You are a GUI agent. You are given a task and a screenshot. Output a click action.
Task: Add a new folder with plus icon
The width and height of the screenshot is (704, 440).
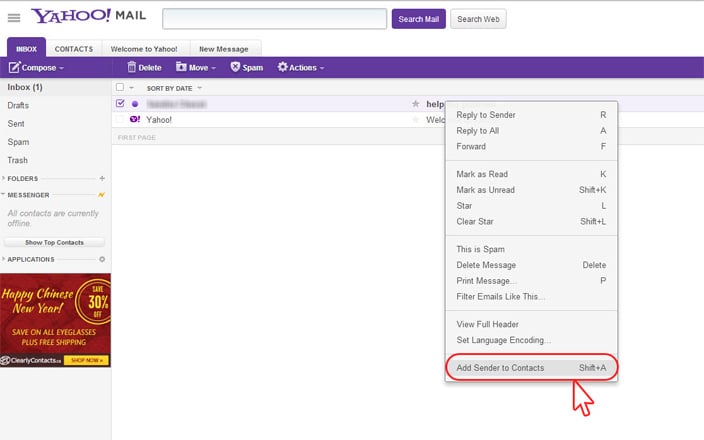pyautogui.click(x=102, y=178)
